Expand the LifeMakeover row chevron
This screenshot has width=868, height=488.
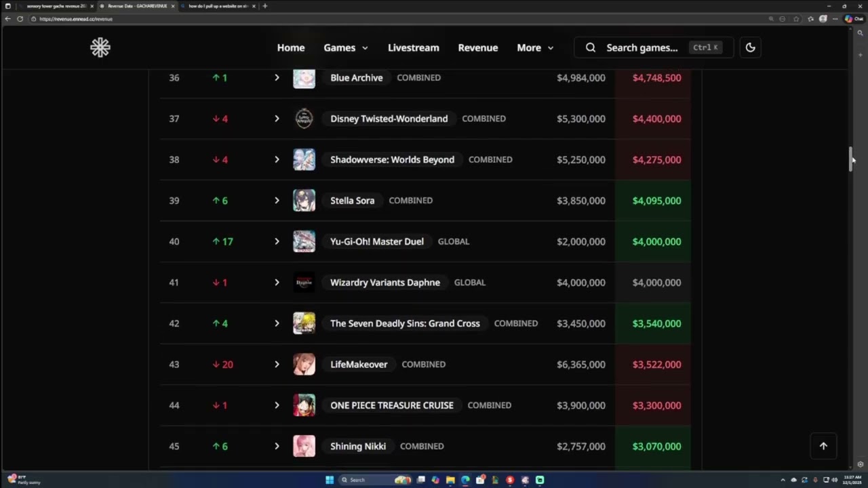click(277, 364)
